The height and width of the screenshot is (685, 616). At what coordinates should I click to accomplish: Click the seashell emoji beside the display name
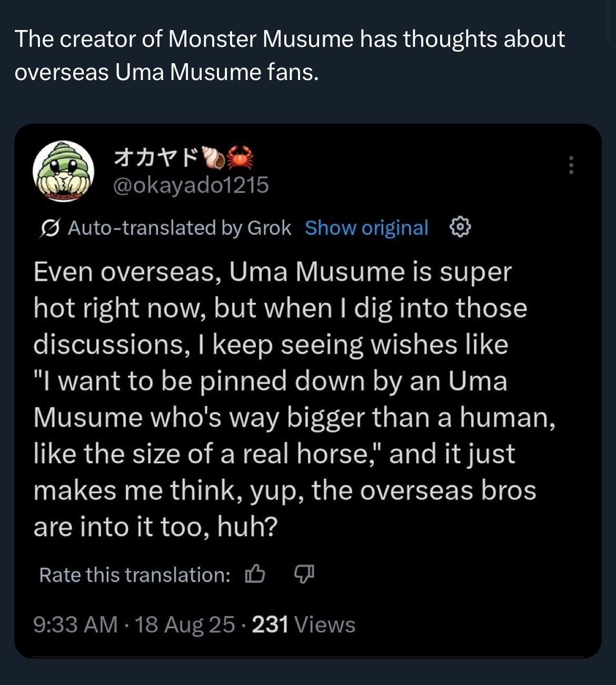[x=214, y=157]
